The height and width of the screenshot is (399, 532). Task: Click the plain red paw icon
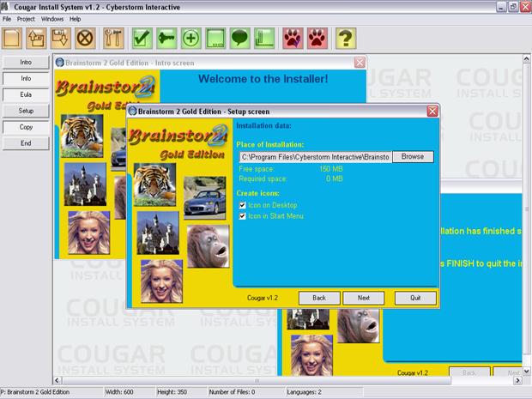317,38
